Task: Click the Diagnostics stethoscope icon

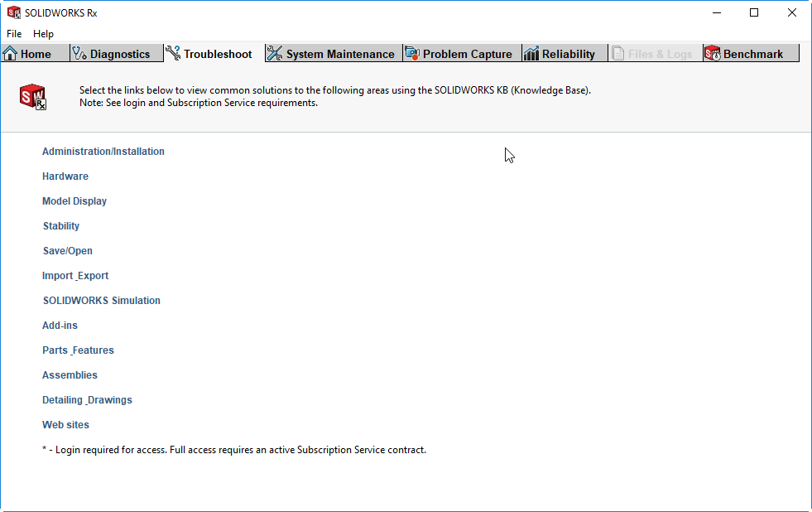Action: click(x=79, y=53)
